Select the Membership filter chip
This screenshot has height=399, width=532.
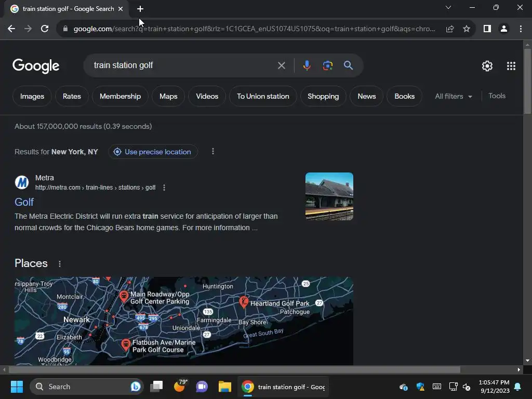click(120, 96)
